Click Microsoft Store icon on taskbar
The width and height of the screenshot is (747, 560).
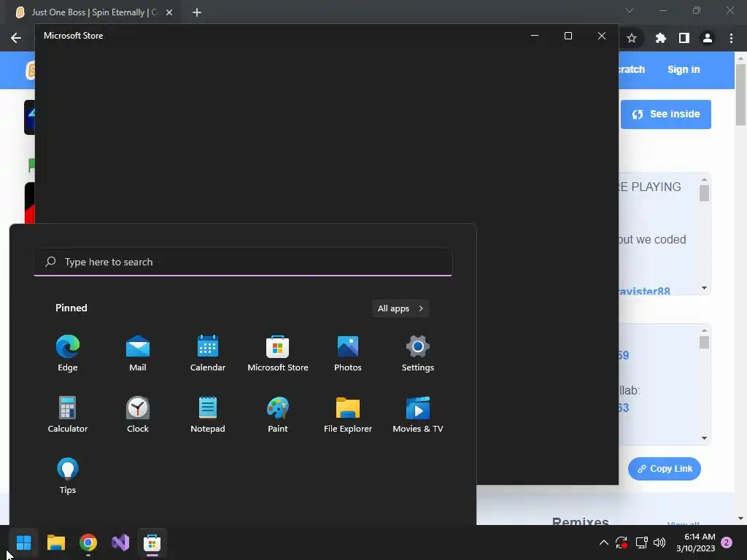152,542
